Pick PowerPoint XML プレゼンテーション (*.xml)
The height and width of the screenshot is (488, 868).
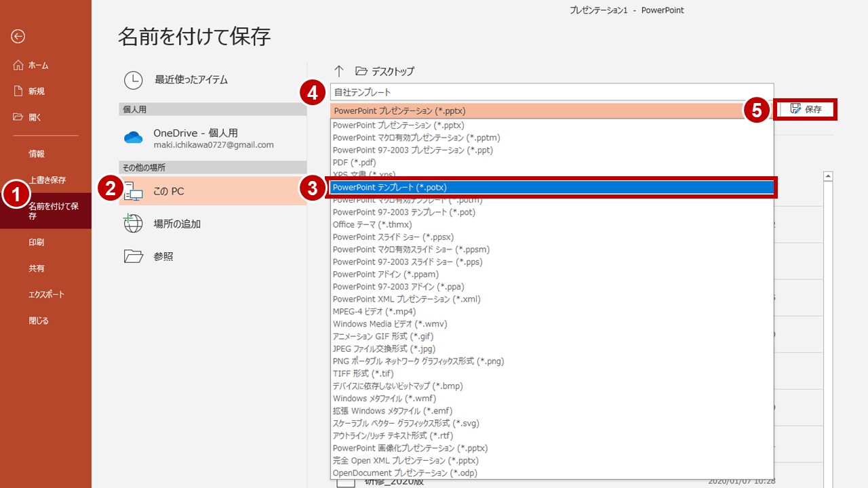tap(552, 299)
